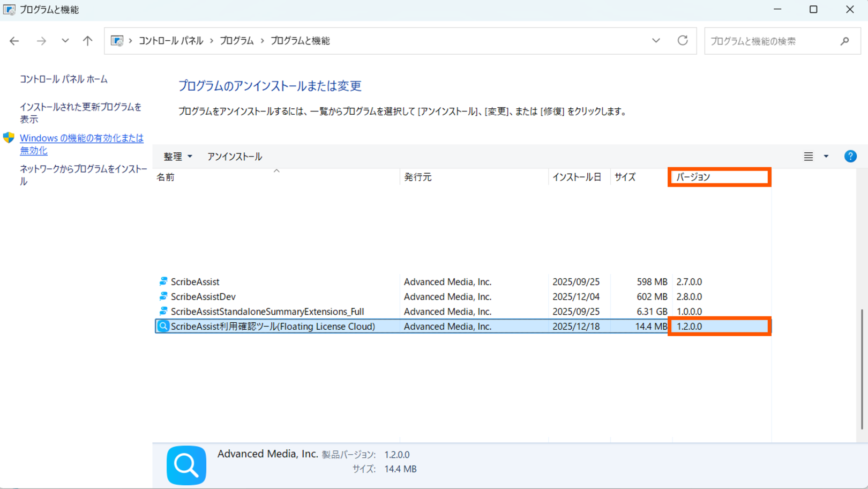Image resolution: width=868 pixels, height=489 pixels.
Task: Open the help question mark icon
Action: 850,157
